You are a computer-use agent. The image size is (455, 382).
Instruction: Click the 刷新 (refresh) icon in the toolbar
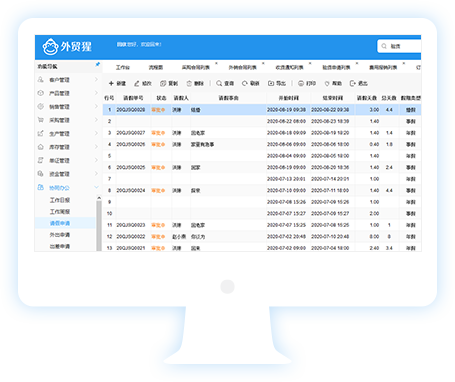[245, 83]
